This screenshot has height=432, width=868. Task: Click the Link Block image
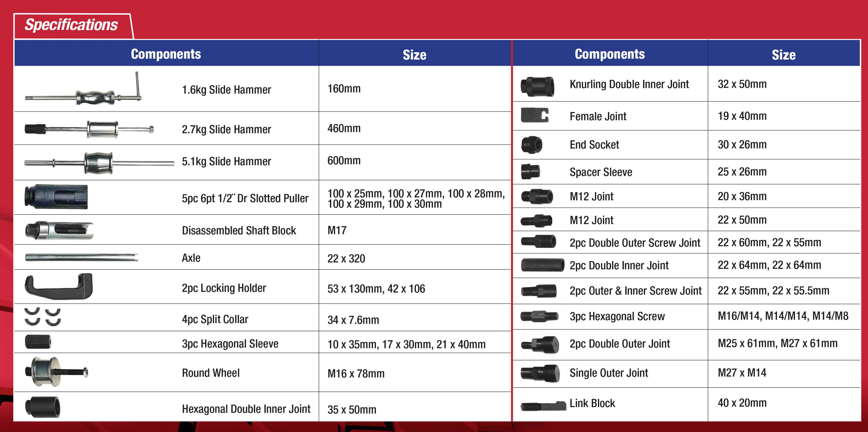coord(543,406)
